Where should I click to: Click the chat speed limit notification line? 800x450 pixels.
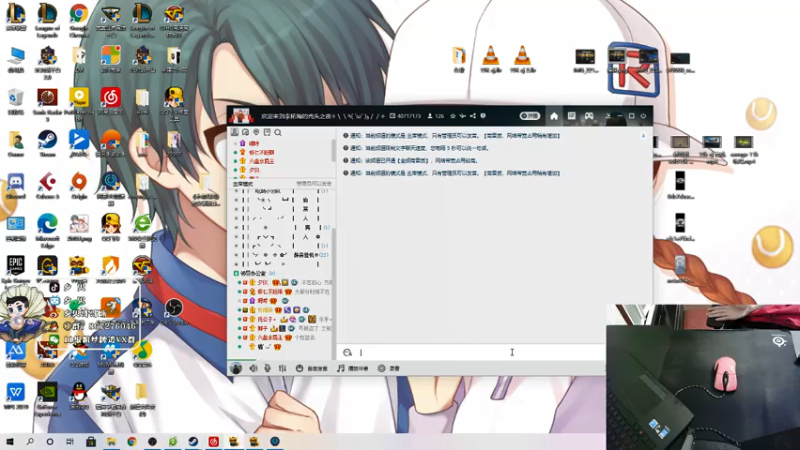coord(417,148)
